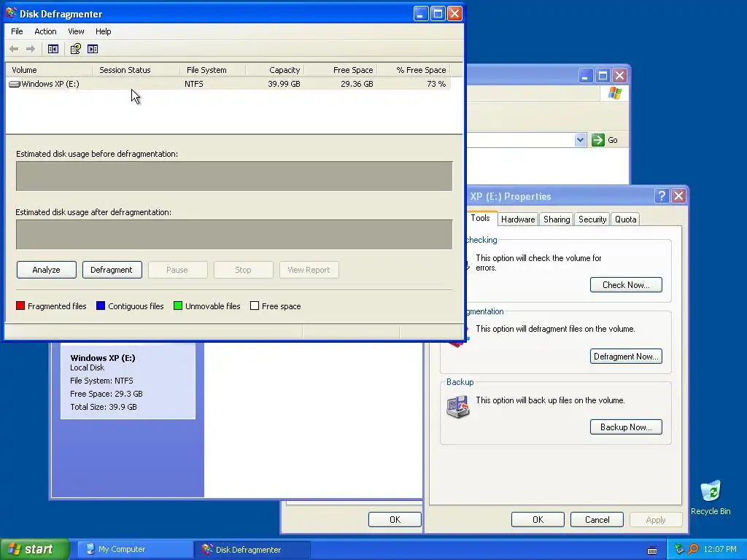Screen dimensions: 747x560
Task: Click the 29.36 GB free space value
Action: (357, 84)
